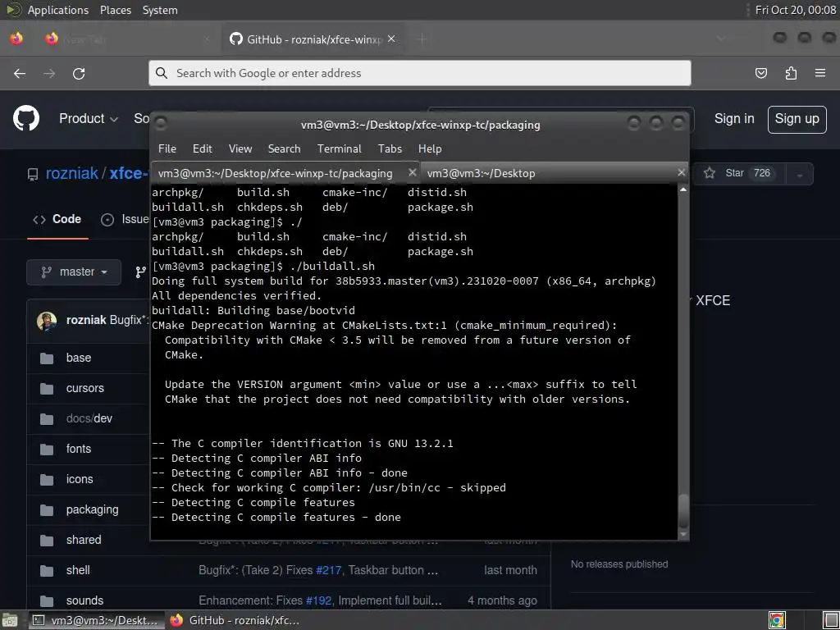The width and height of the screenshot is (840, 630).
Task: Open the cursors folder
Action: [x=85, y=388]
